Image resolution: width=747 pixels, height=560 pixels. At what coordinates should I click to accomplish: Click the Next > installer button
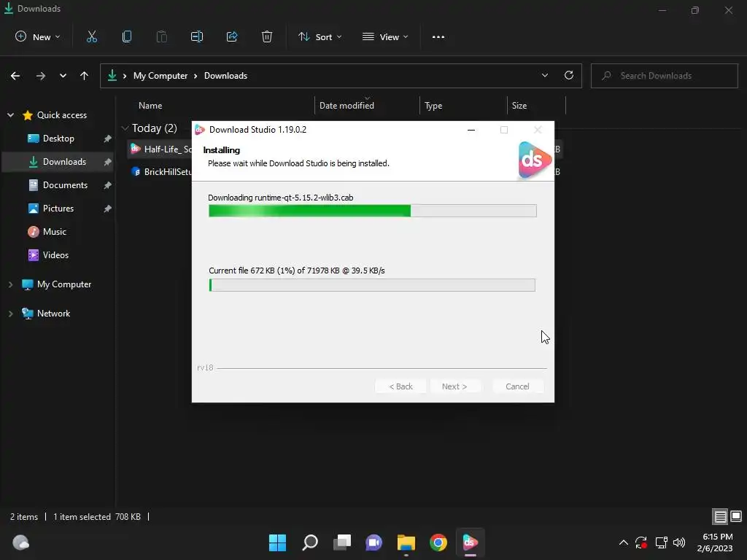tap(454, 386)
